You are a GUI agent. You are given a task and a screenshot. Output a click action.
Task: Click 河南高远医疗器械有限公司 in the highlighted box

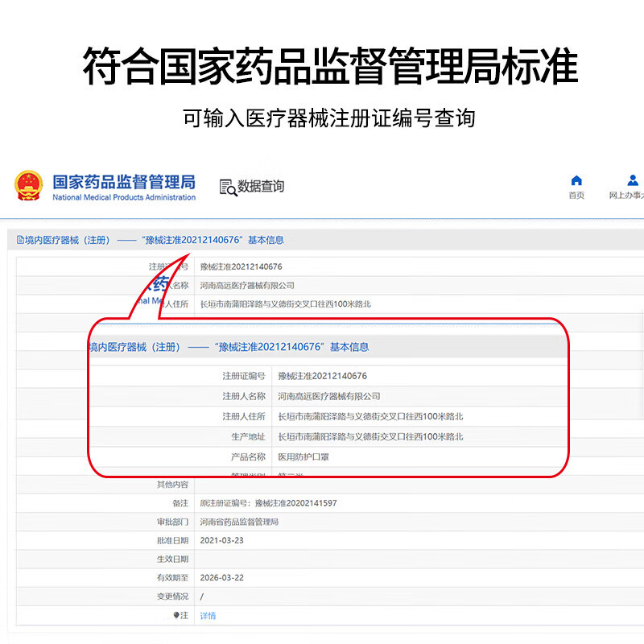(328, 396)
